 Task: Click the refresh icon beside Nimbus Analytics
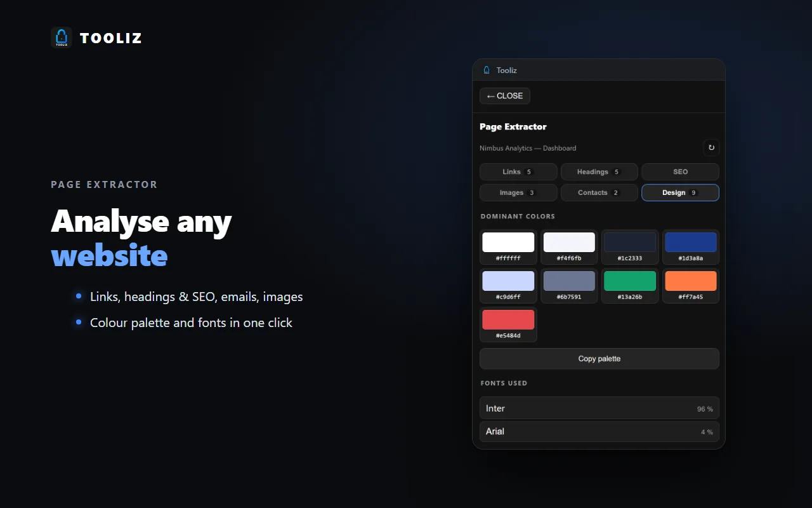click(711, 148)
